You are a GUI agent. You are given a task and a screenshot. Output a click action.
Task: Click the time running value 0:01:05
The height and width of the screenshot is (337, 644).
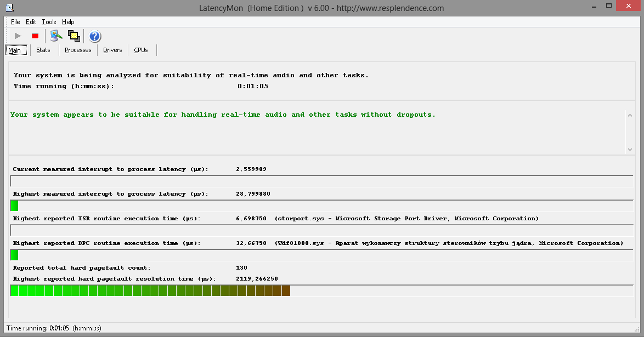pos(252,86)
